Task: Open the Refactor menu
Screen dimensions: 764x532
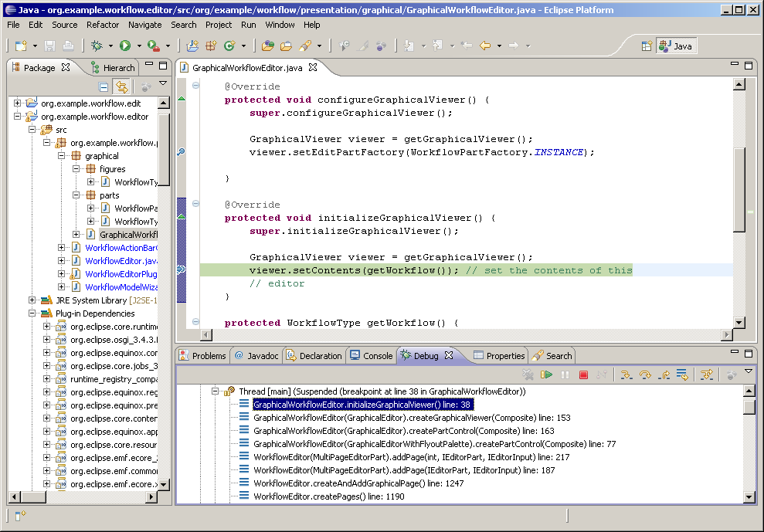Action: (103, 25)
